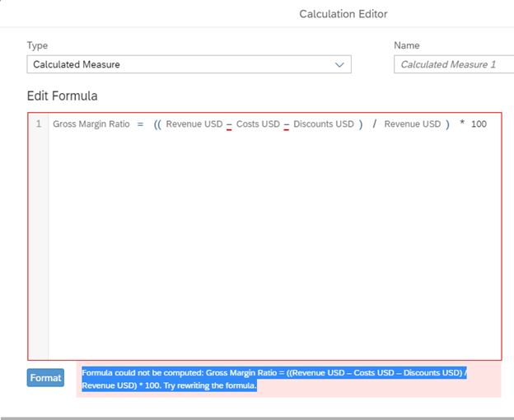Click the 'Name' field label
Image resolution: width=514 pixels, height=420 pixels.
pyautogui.click(x=406, y=45)
